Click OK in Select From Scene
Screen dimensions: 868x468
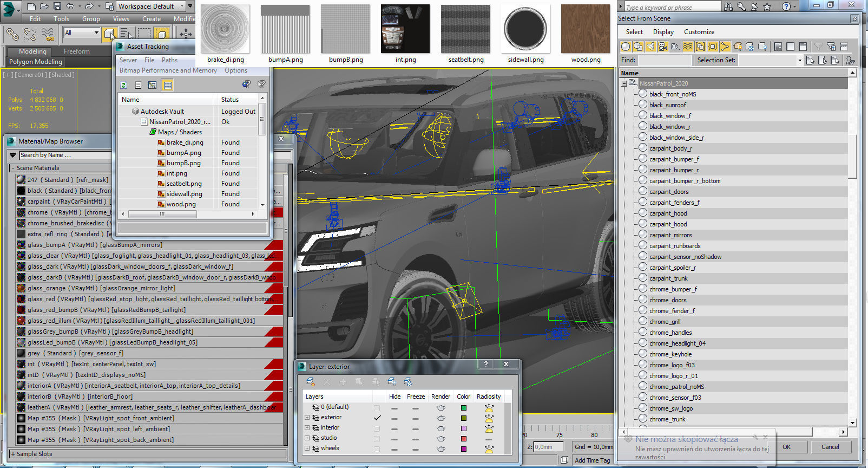tap(787, 447)
